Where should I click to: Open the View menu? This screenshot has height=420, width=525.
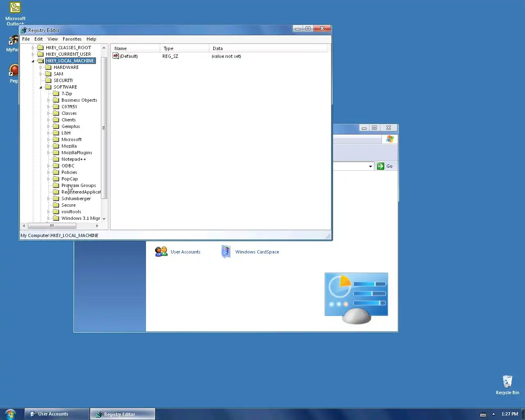[x=52, y=39]
